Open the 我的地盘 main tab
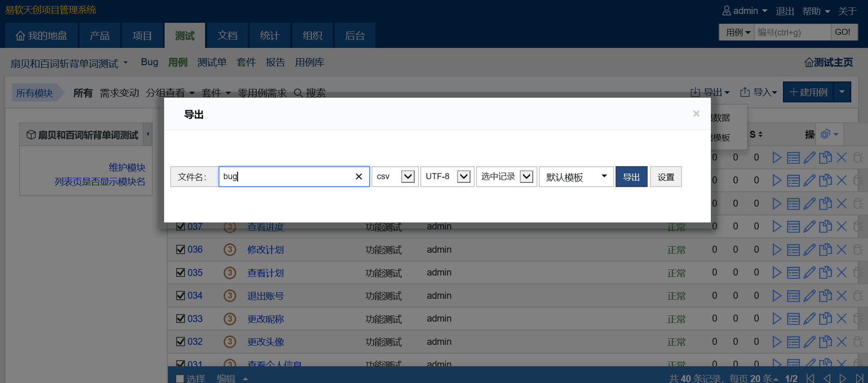This screenshot has height=383, width=868. coord(41,36)
